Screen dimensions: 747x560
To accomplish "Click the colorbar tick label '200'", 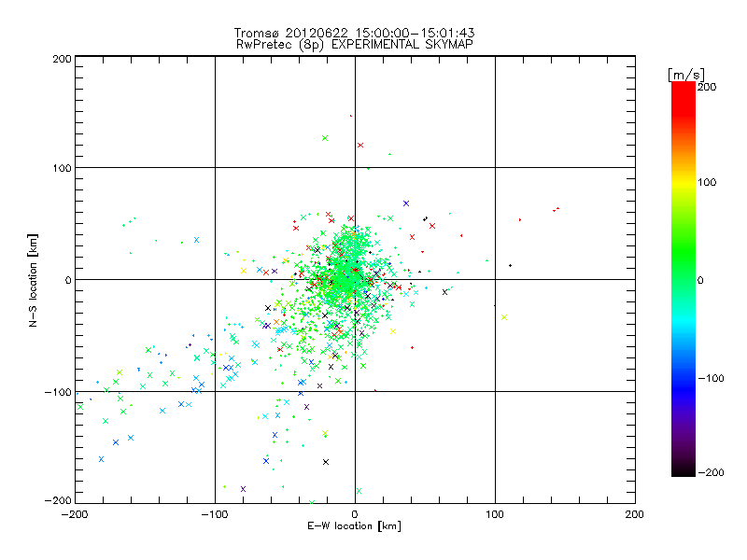I will (707, 87).
